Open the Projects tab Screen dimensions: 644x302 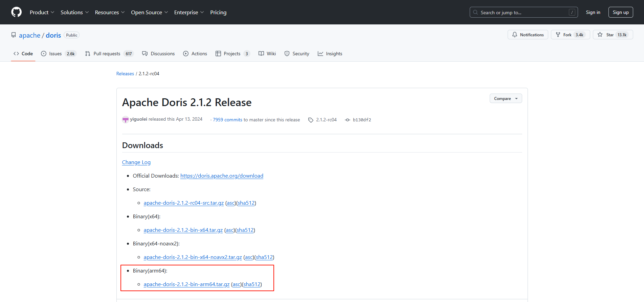[x=232, y=54]
